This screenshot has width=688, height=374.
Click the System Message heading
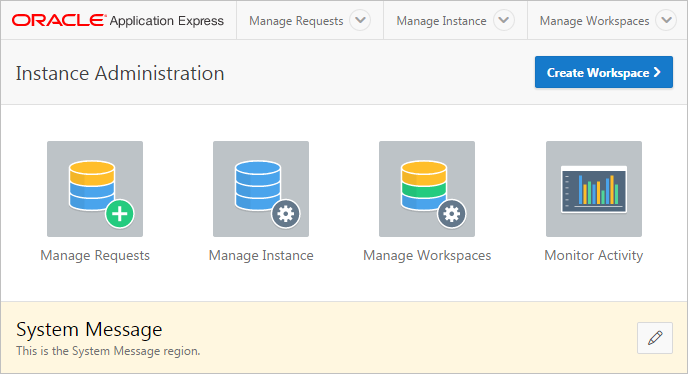point(89,330)
